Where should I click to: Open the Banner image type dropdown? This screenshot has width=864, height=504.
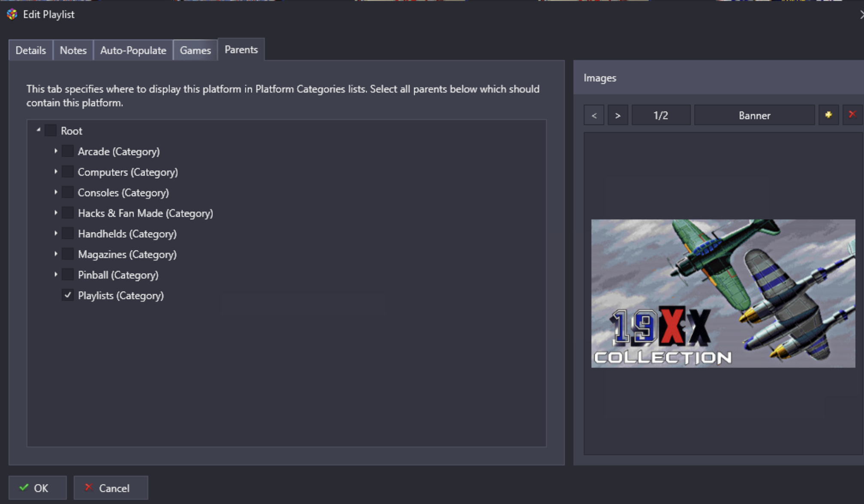pos(754,115)
